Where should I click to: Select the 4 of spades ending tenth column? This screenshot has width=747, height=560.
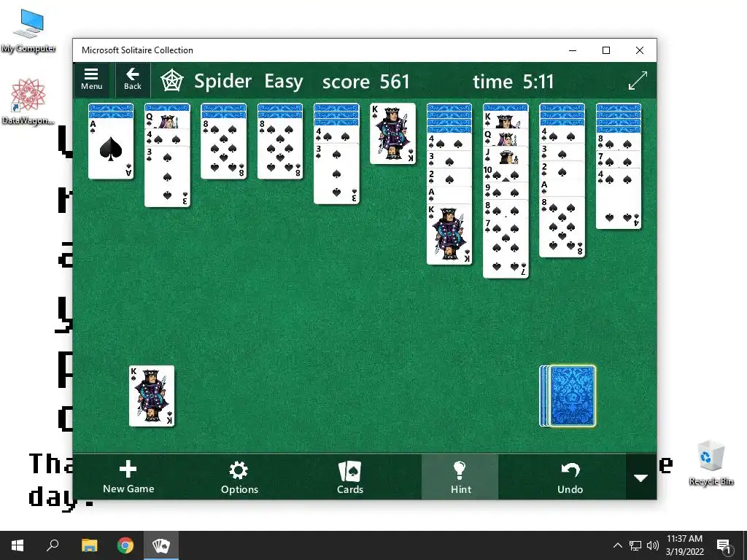pyautogui.click(x=619, y=198)
